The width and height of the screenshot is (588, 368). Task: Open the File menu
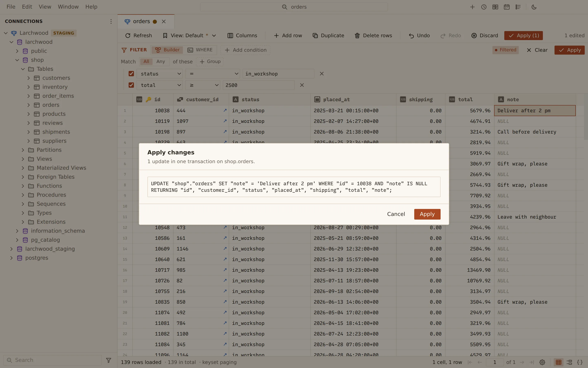click(11, 7)
